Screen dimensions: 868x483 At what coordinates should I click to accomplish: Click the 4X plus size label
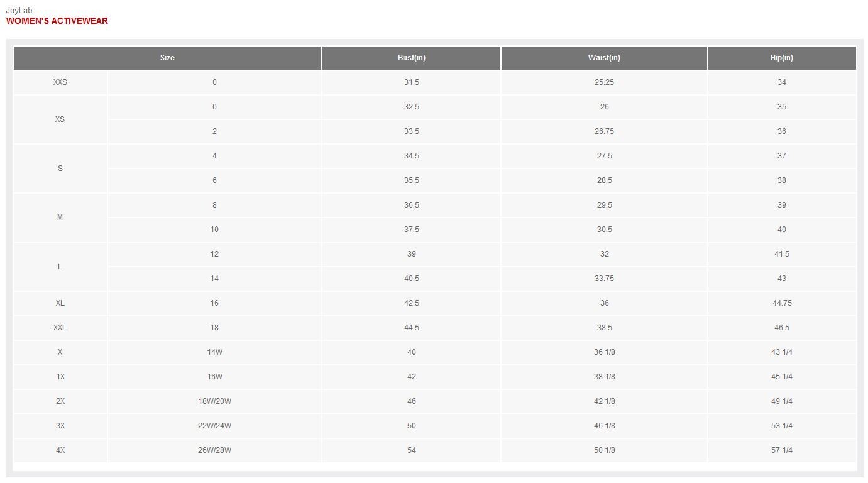click(x=60, y=450)
